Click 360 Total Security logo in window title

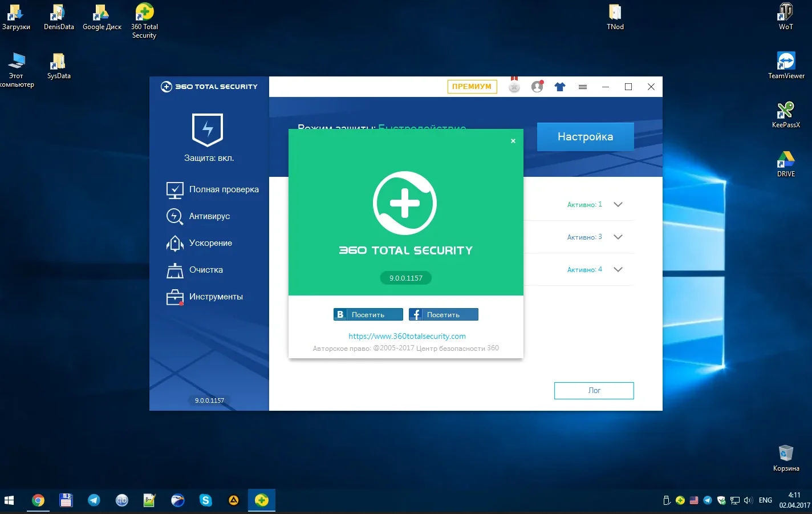209,87
